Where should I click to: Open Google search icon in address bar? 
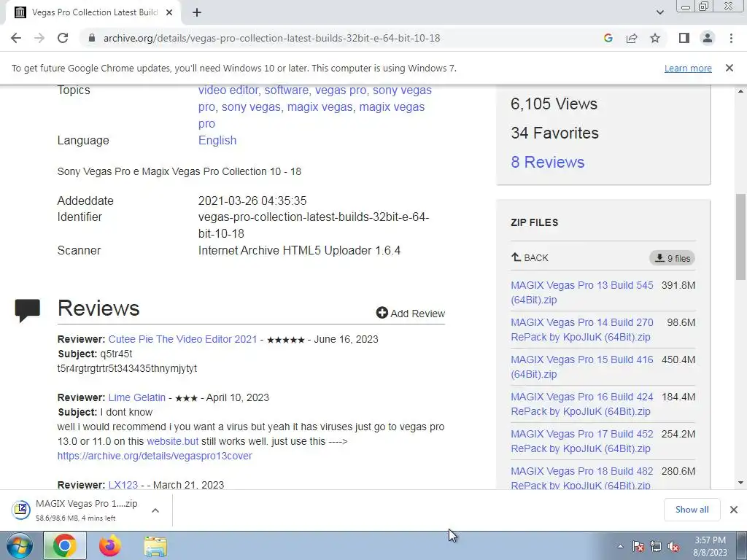click(x=608, y=38)
